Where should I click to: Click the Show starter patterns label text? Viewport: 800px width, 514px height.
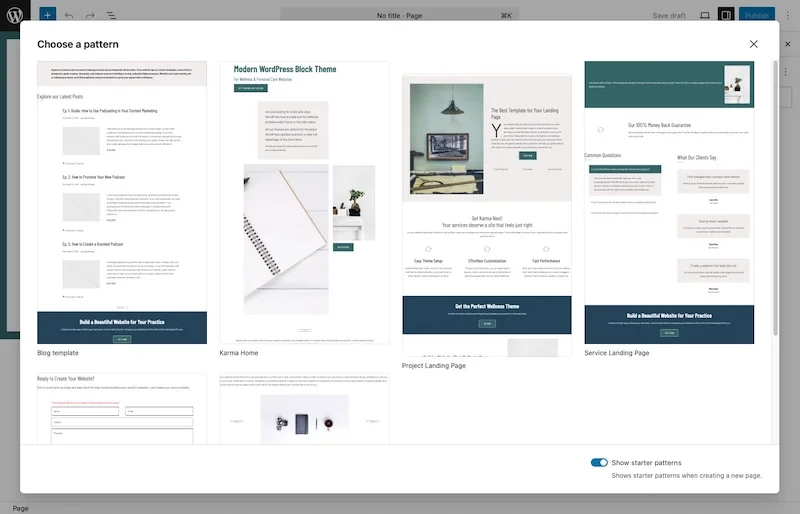pos(646,462)
